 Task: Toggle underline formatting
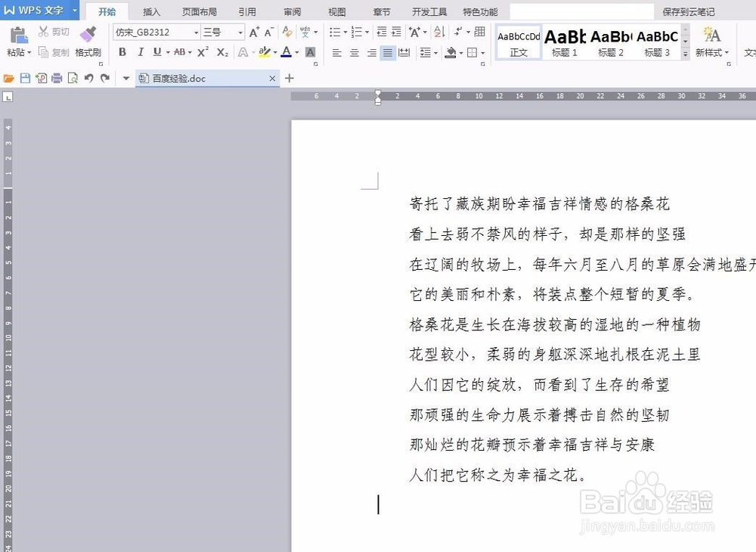(x=156, y=52)
